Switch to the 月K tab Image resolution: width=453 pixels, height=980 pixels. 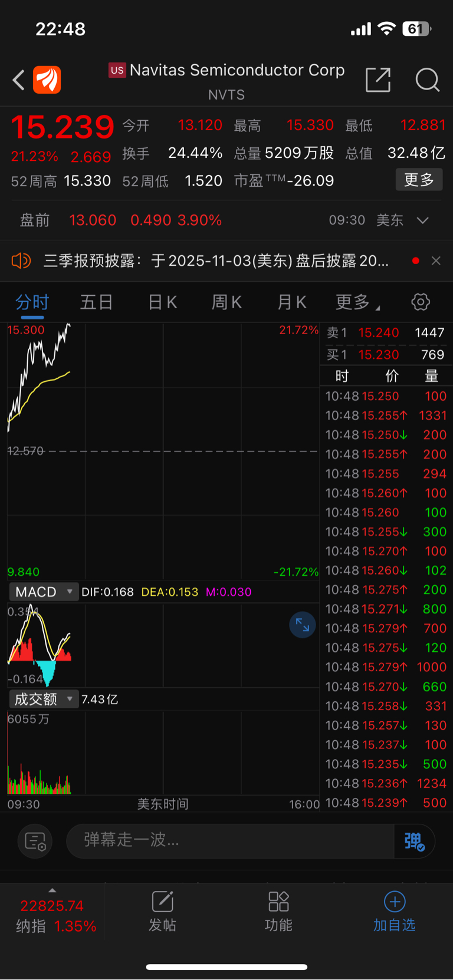tap(291, 302)
